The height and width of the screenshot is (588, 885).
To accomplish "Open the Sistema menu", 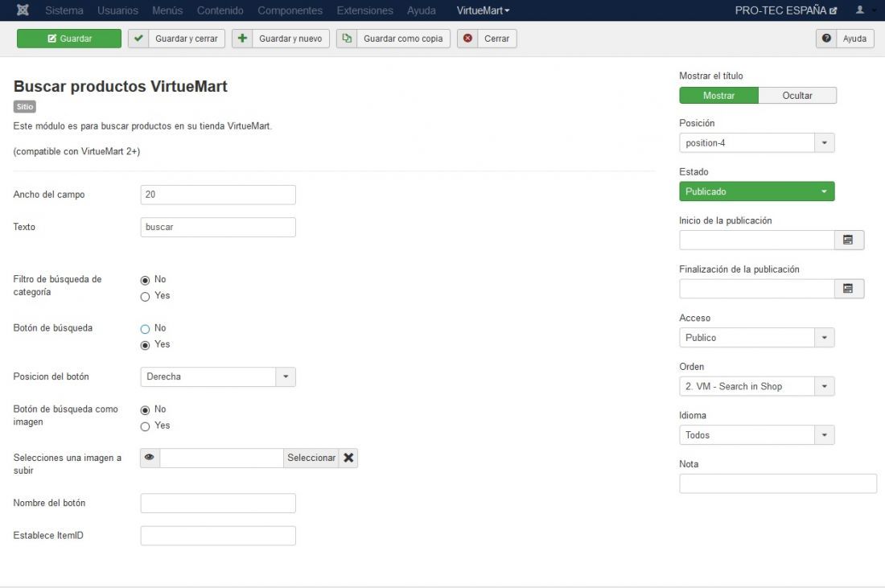I will pos(64,10).
